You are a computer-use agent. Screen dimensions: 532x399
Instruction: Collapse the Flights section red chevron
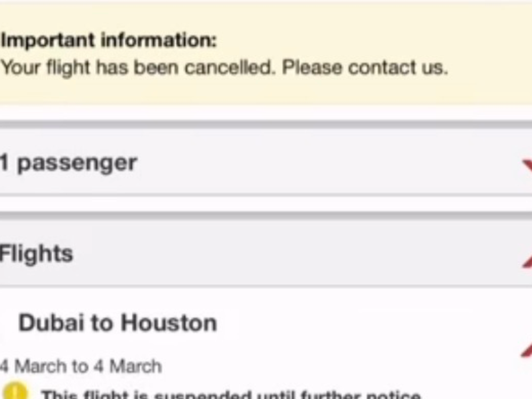527,262
